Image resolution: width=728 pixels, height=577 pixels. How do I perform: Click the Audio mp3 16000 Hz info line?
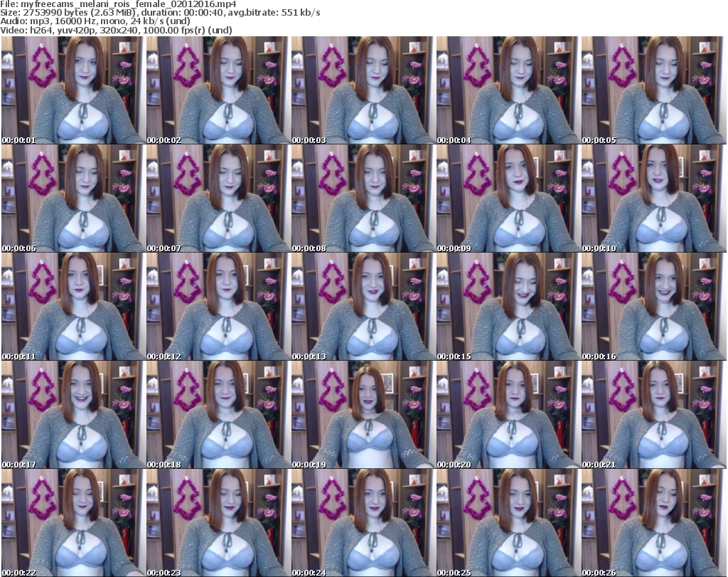click(x=95, y=21)
